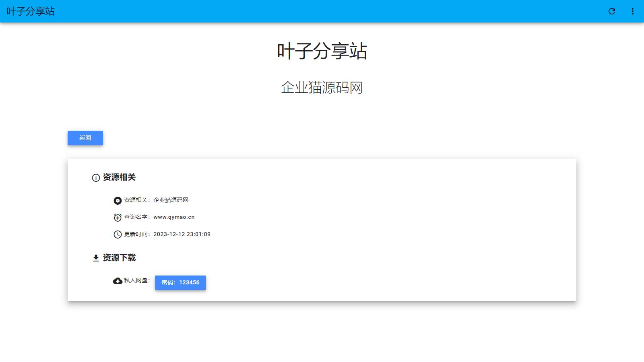644x362 pixels.
Task: Click the large 叶子分享站 page heading
Action: (322, 51)
